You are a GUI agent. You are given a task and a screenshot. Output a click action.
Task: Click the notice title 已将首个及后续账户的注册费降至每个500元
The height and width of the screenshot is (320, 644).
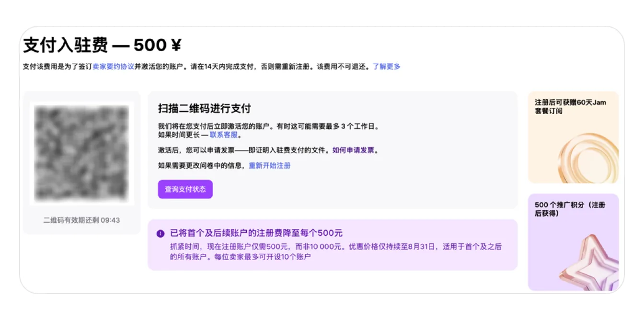tap(256, 233)
